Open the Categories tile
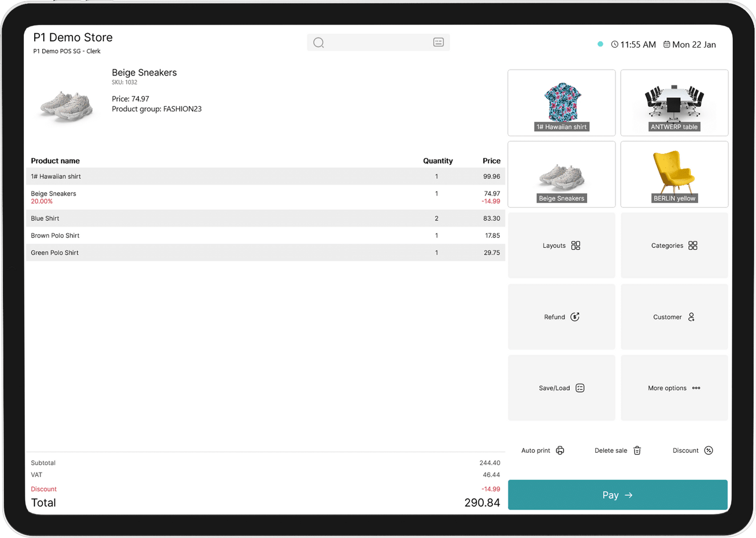 [674, 246]
